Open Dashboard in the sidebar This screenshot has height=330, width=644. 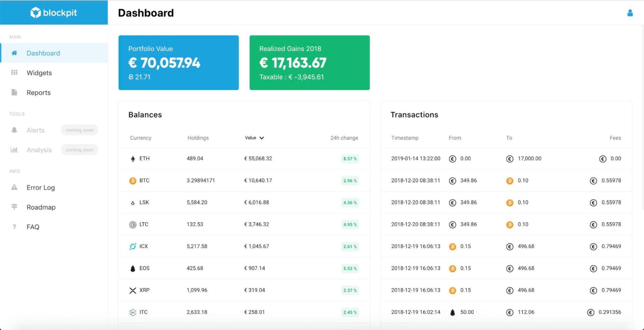coord(43,53)
